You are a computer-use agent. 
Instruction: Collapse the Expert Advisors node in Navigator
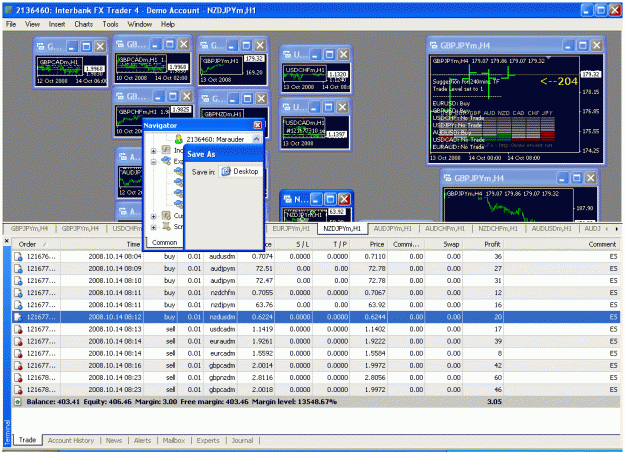[153, 162]
